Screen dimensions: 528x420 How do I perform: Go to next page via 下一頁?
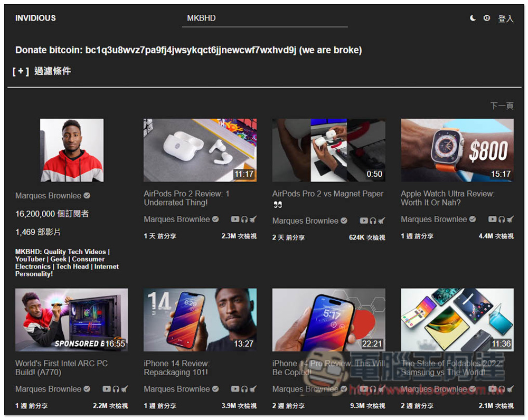[x=502, y=106]
